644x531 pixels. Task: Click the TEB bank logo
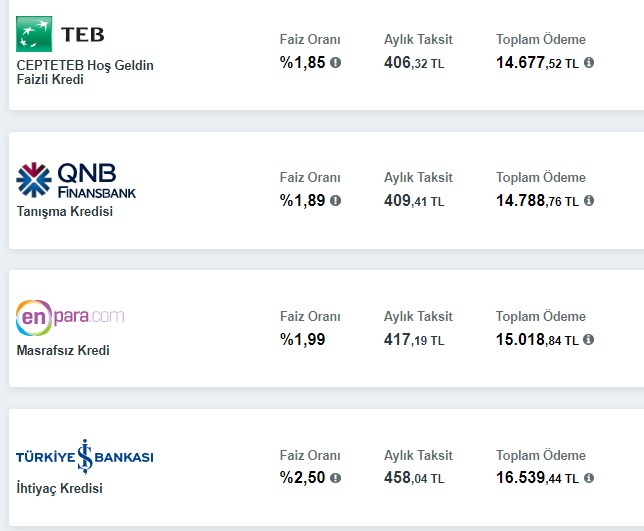pyautogui.click(x=60, y=34)
